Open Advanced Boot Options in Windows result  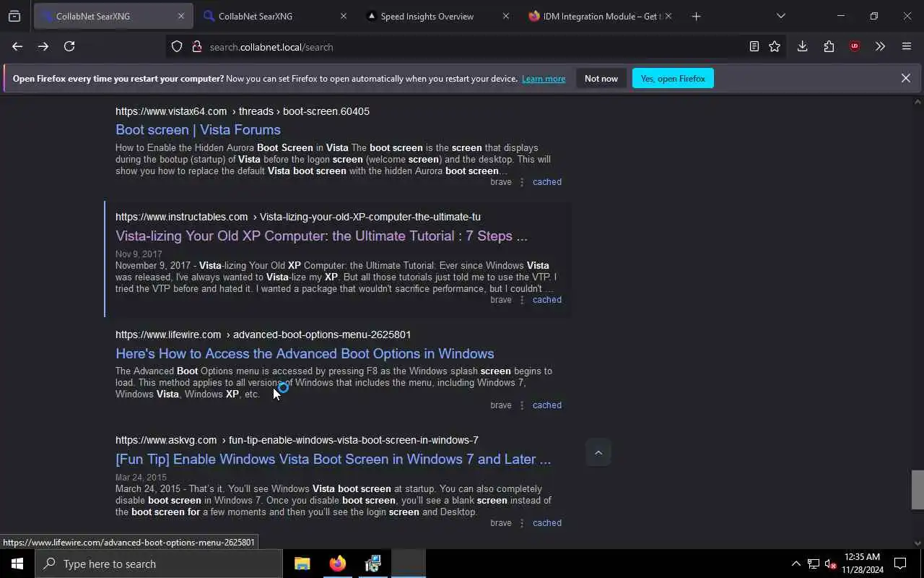[x=305, y=354]
